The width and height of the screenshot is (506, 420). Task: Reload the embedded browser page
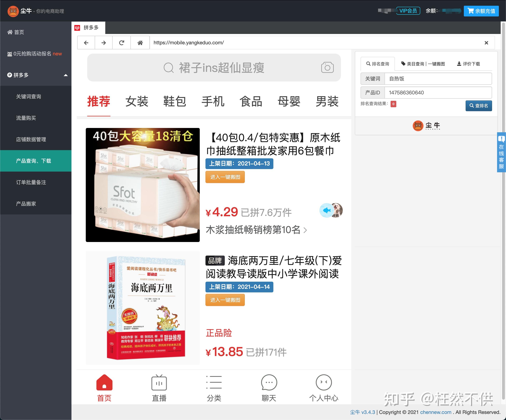(122, 43)
